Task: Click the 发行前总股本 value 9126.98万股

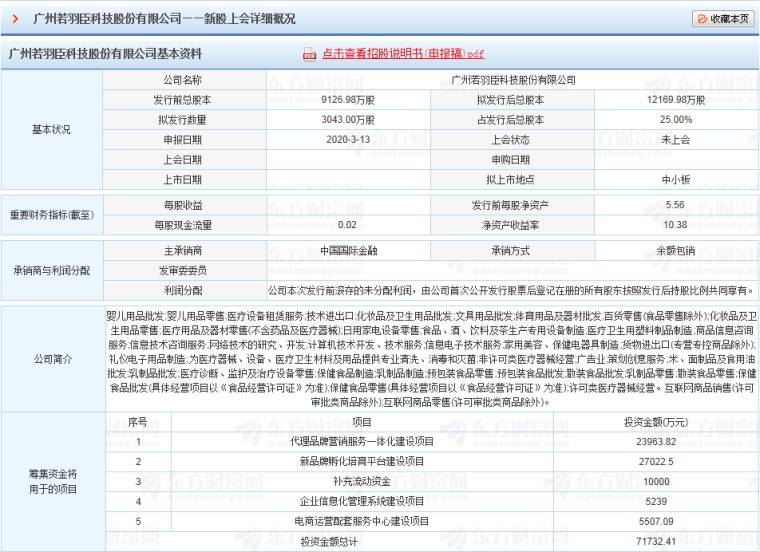Action: pyautogui.click(x=348, y=100)
